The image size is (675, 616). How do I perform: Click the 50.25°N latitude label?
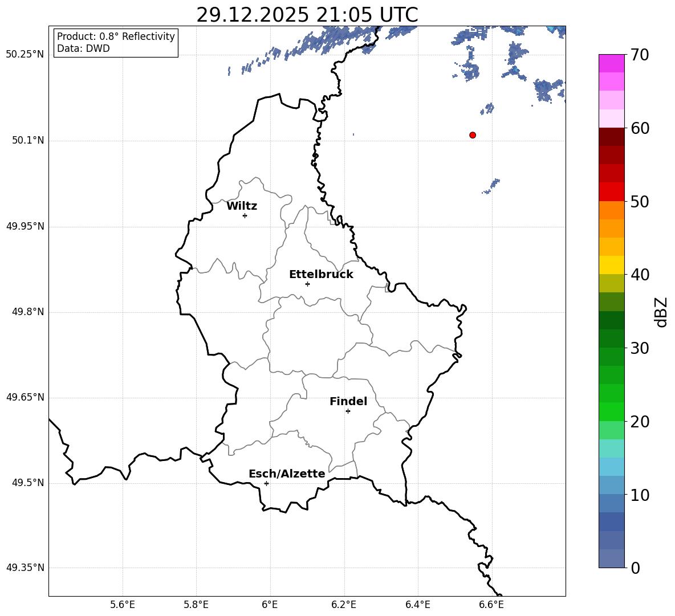tap(25, 55)
